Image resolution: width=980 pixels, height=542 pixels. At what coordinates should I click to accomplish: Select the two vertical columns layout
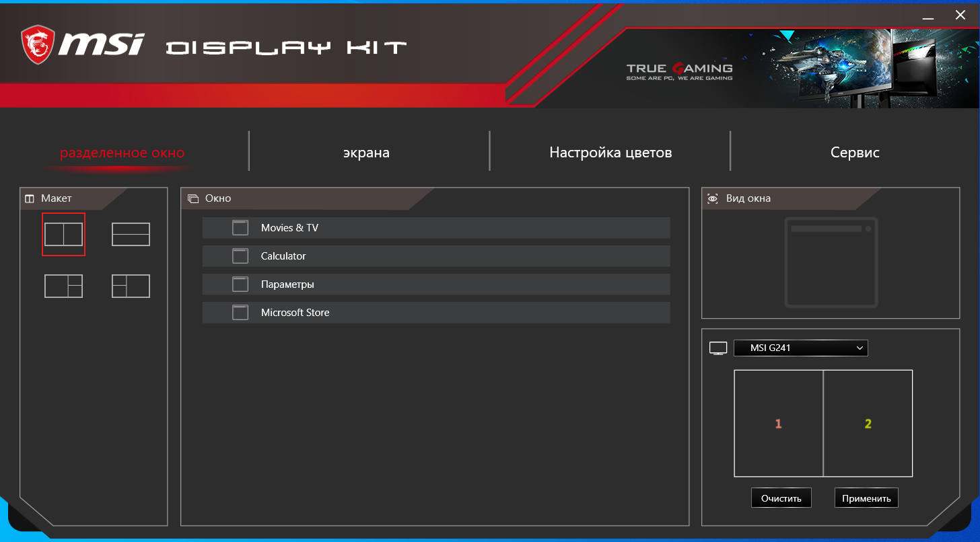click(x=63, y=234)
